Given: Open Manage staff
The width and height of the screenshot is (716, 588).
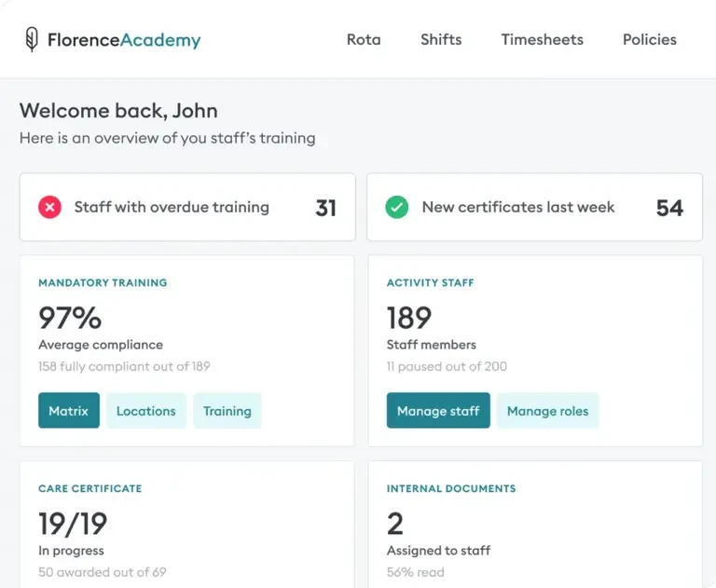Looking at the screenshot, I should click(x=438, y=410).
